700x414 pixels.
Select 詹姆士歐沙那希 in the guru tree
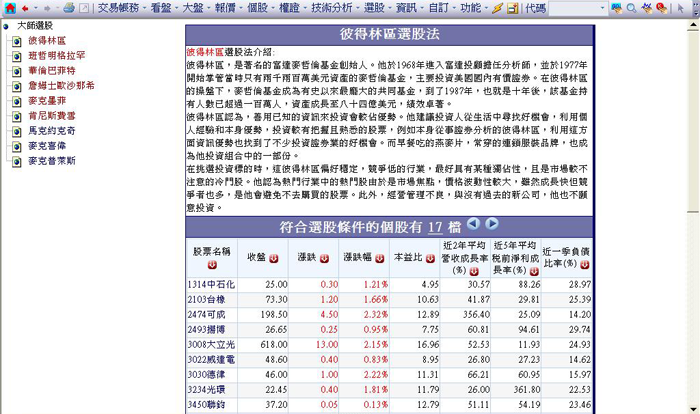[x=62, y=85]
